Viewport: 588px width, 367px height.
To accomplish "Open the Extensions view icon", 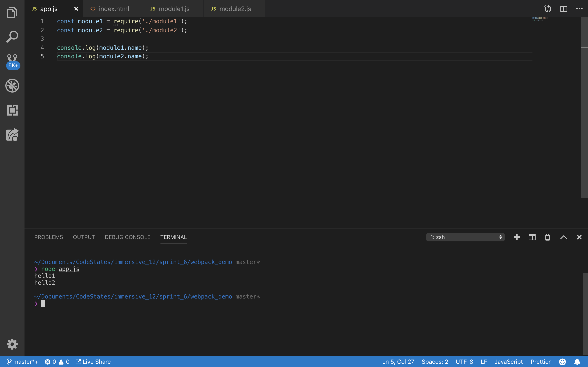I will pos(12,110).
